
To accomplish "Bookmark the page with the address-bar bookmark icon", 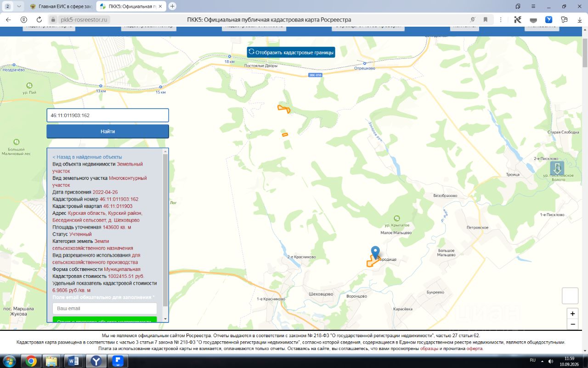I will point(485,19).
